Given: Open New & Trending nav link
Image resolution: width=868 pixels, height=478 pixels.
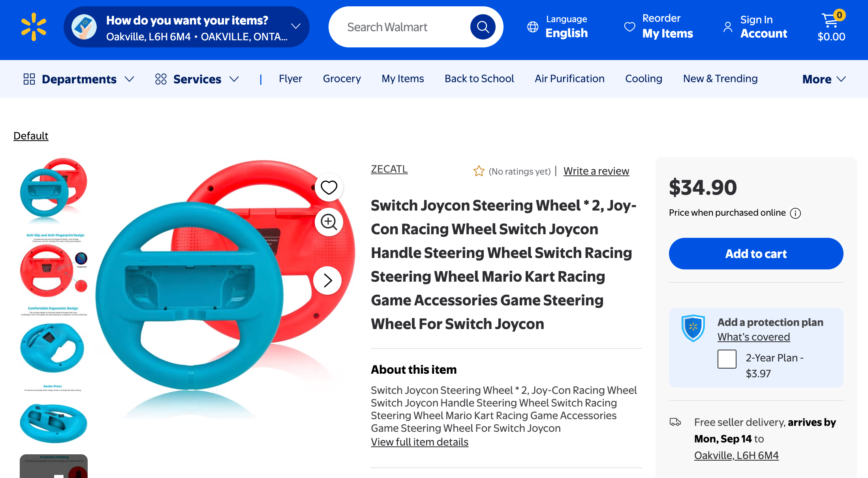Looking at the screenshot, I should [720, 79].
